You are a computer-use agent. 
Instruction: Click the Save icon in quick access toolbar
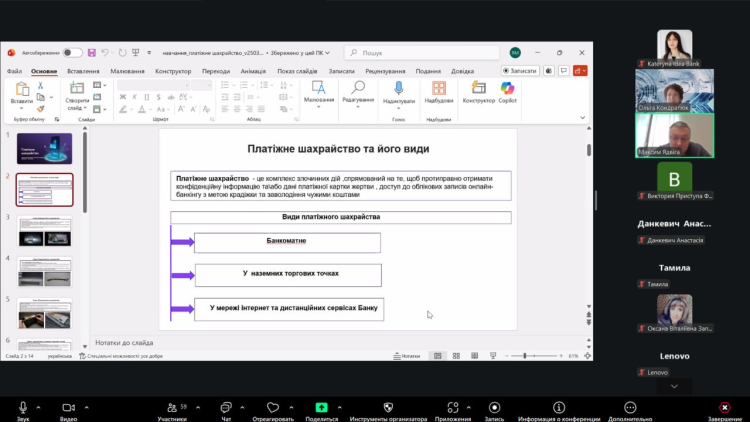92,52
